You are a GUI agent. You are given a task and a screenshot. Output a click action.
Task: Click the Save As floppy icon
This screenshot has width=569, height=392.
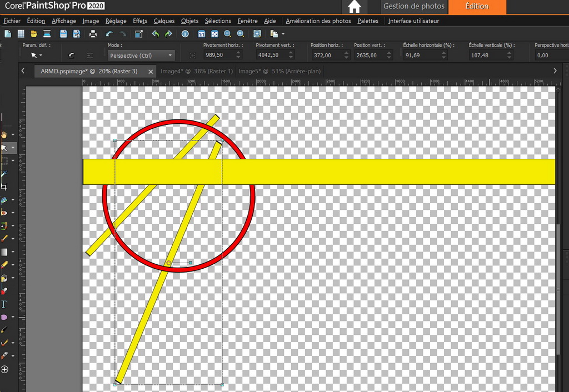(x=76, y=34)
